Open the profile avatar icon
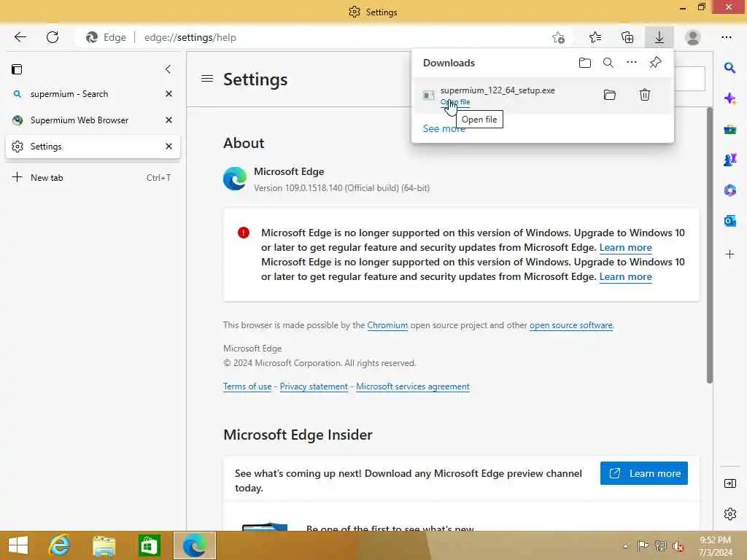Image resolution: width=747 pixels, height=560 pixels. pyautogui.click(x=692, y=37)
